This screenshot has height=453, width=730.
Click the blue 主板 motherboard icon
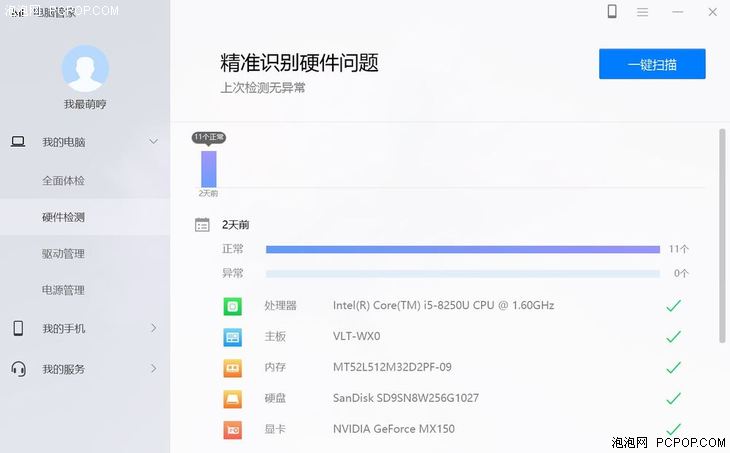[233, 337]
